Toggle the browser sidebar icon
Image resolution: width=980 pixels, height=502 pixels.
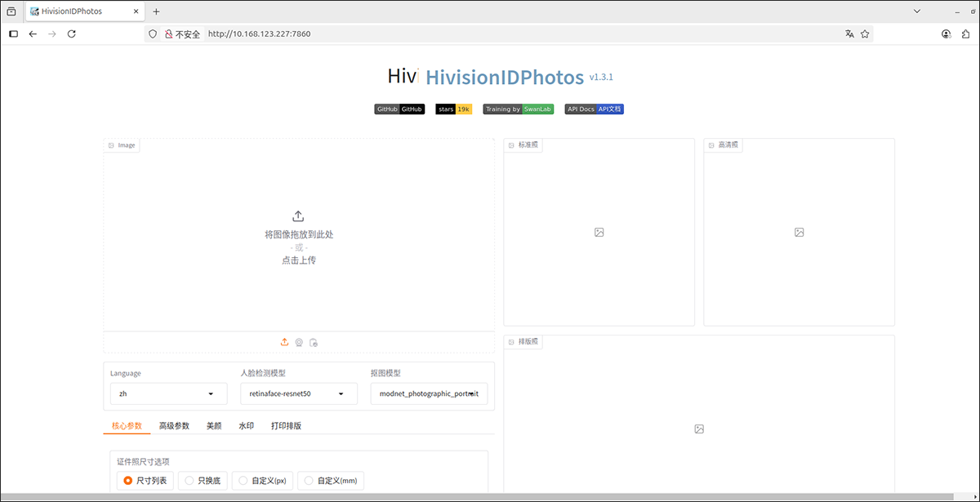coord(13,34)
